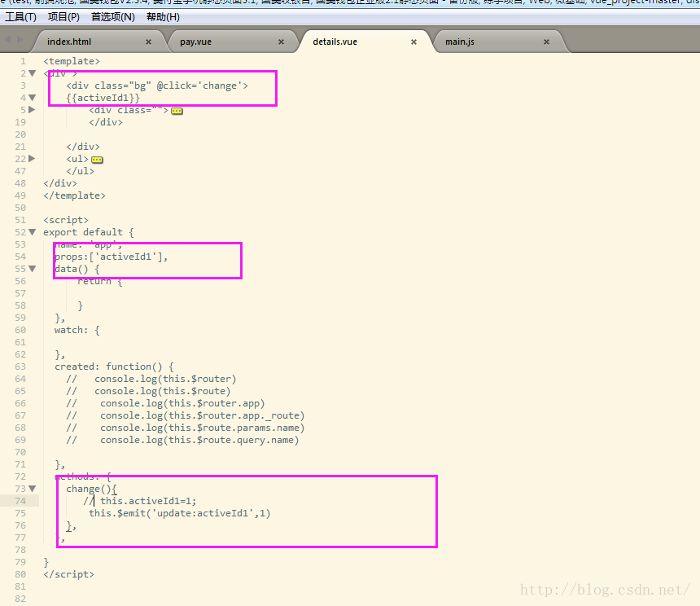The width and height of the screenshot is (700, 606).
Task: Select line number 74 in gutter
Action: click(20, 501)
